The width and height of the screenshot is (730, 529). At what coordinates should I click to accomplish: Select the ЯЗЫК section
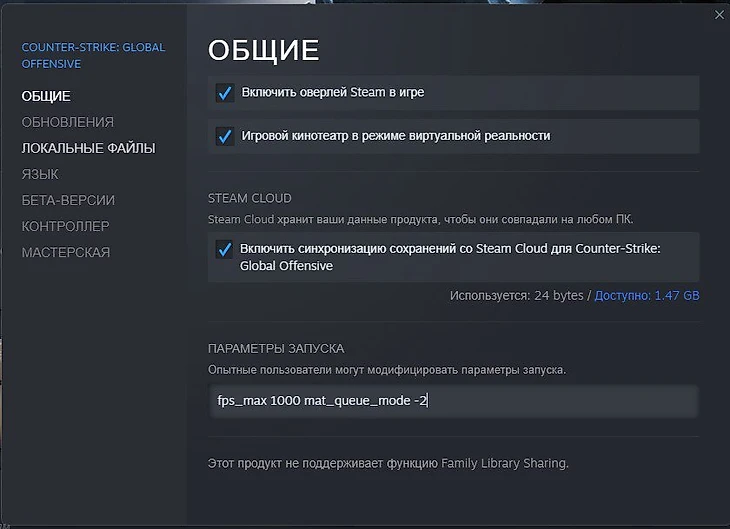click(40, 174)
